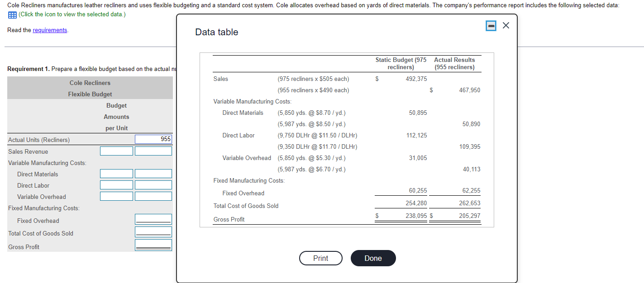
Task: Click Gross Profit input field
Action: 153,245
